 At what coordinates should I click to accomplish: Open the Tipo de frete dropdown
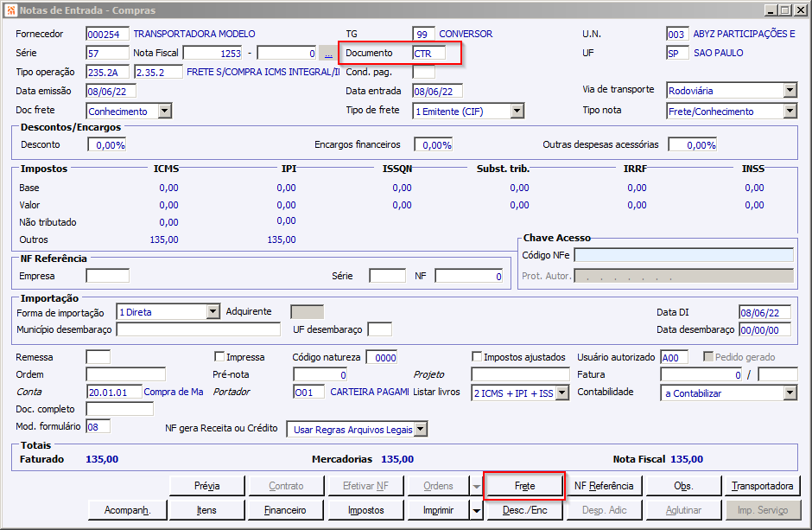(x=517, y=111)
